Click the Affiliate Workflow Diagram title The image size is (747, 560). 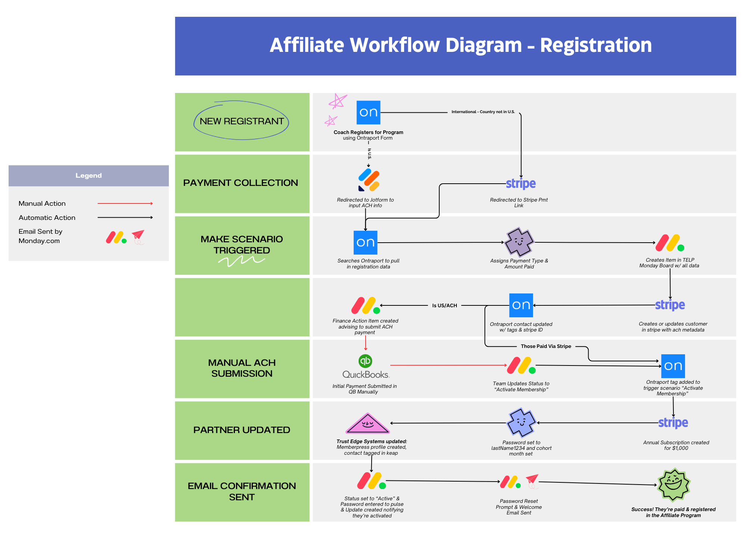pos(461,45)
